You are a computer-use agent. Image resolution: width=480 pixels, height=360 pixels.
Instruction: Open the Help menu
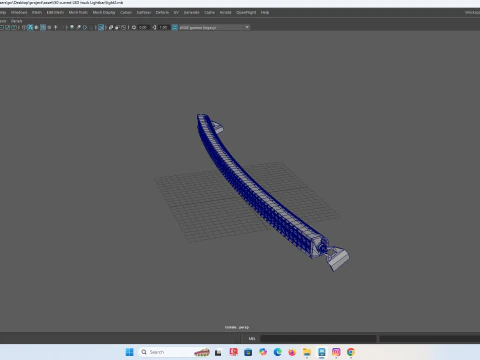point(265,12)
